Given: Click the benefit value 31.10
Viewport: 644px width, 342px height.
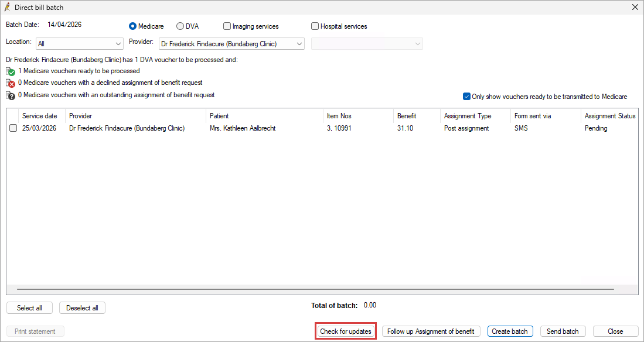Looking at the screenshot, I should [406, 128].
